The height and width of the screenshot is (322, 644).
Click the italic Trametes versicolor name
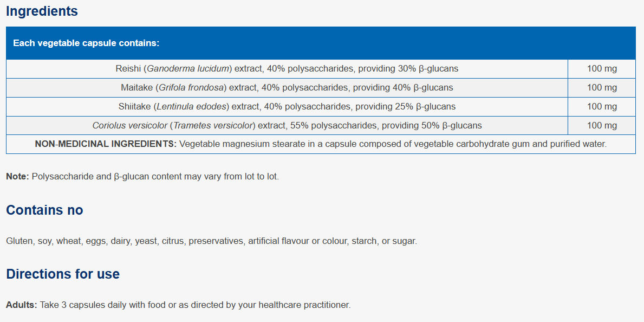pos(213,125)
